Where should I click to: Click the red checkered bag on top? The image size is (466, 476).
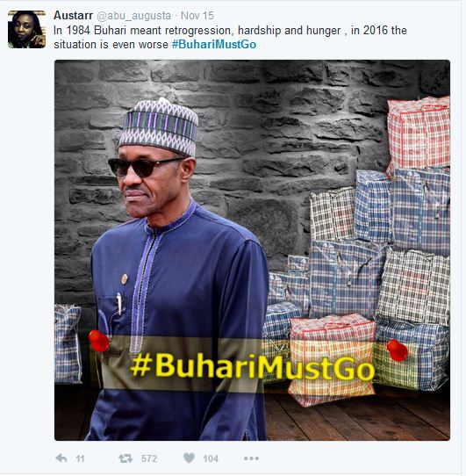pos(419,133)
